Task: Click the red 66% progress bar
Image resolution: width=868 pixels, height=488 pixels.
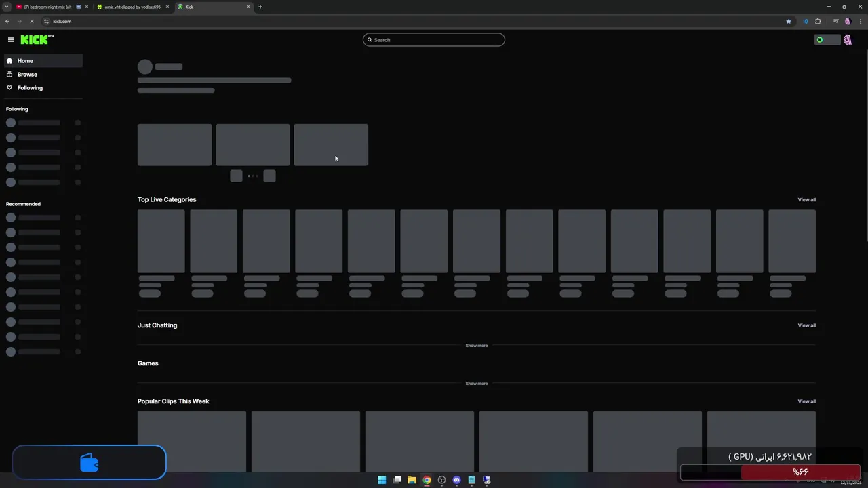Action: pos(800,472)
